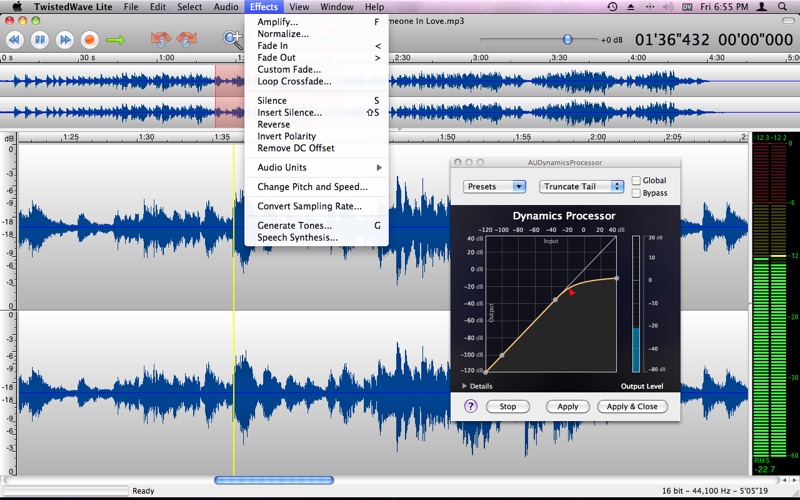This screenshot has height=500, width=800.
Task: Click the rewind button in toolbar
Action: tap(15, 40)
